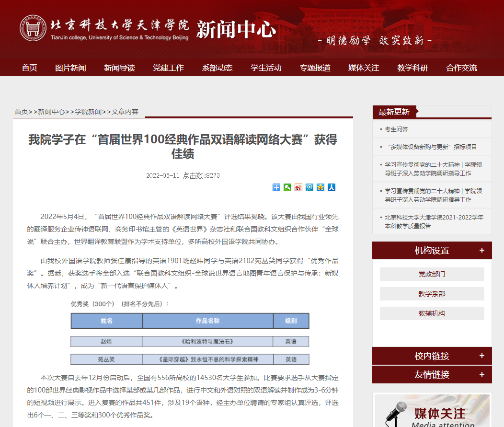Share article to Sina Weibo icon
504x427 pixels.
coord(298,187)
